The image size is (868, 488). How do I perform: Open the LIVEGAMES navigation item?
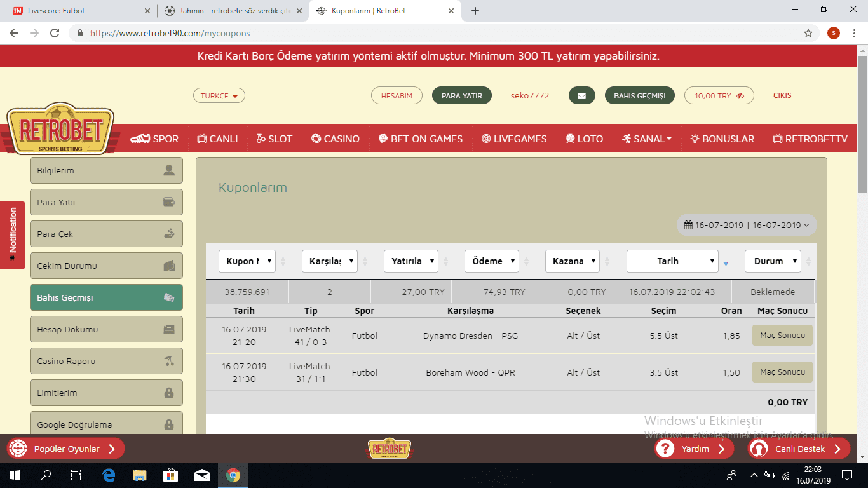[x=514, y=139]
